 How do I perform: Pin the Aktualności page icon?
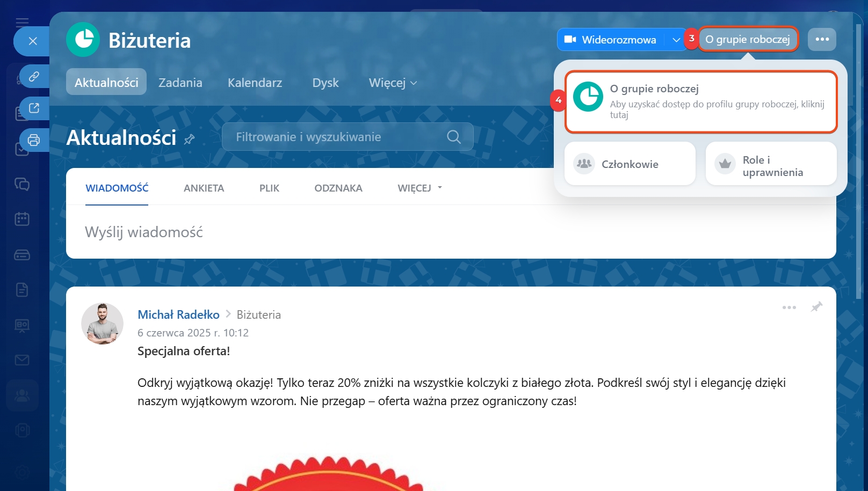pos(189,140)
